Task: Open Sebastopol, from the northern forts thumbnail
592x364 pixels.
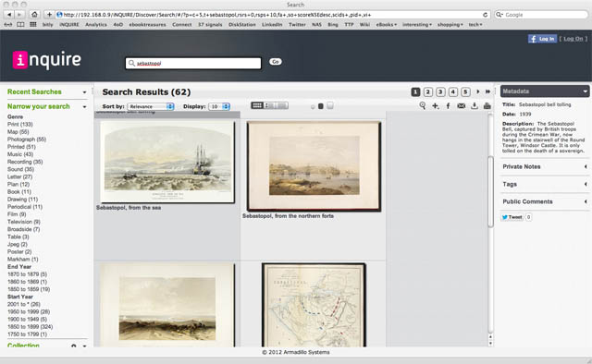Action: point(314,166)
